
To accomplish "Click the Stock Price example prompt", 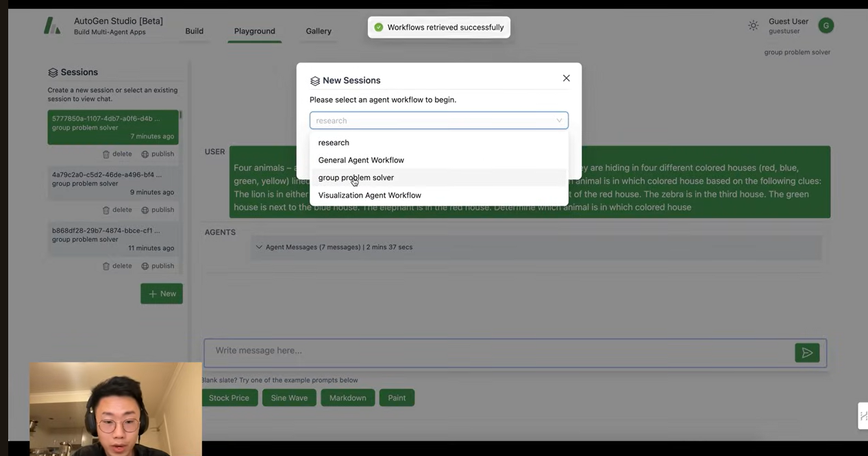I will [x=229, y=398].
